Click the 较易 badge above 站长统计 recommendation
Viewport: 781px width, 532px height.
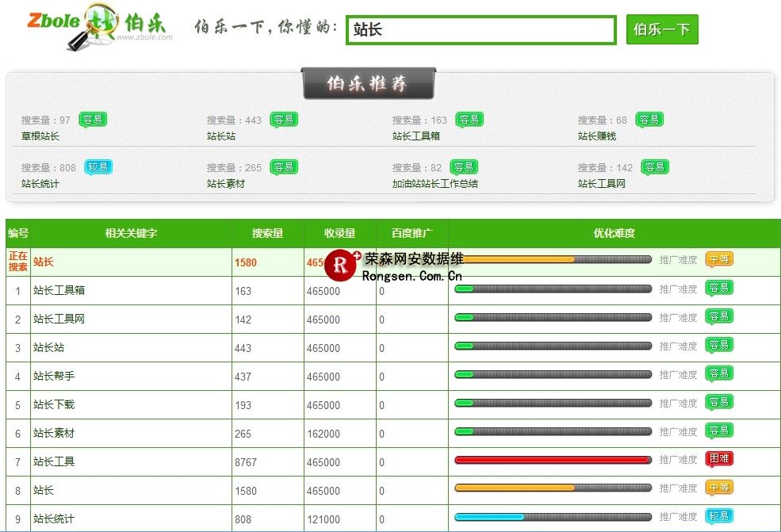(x=98, y=166)
